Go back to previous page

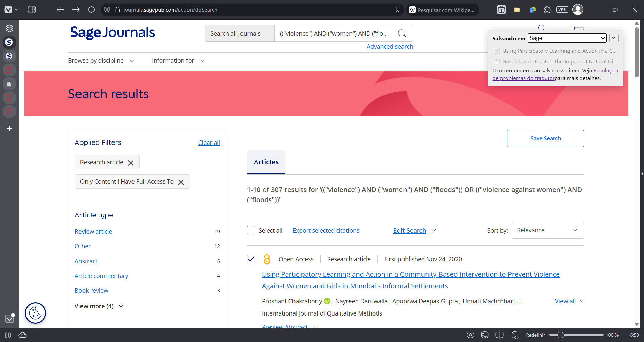tap(60, 10)
